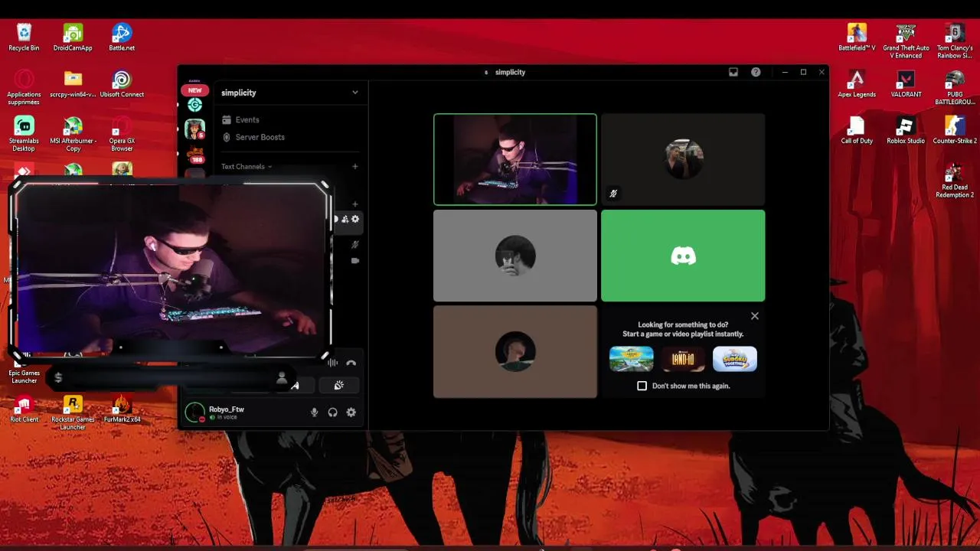The width and height of the screenshot is (980, 551).
Task: Open the soundboard button in voice panel
Action: point(339,385)
